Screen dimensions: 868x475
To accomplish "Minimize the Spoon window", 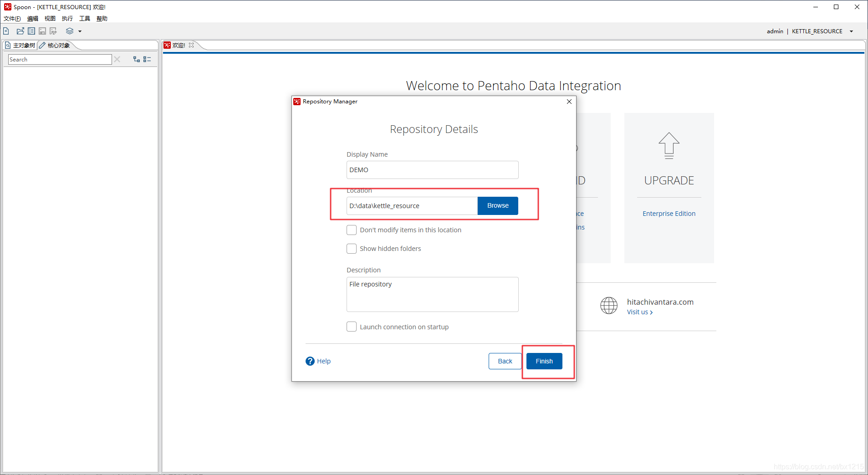I will pos(816,7).
